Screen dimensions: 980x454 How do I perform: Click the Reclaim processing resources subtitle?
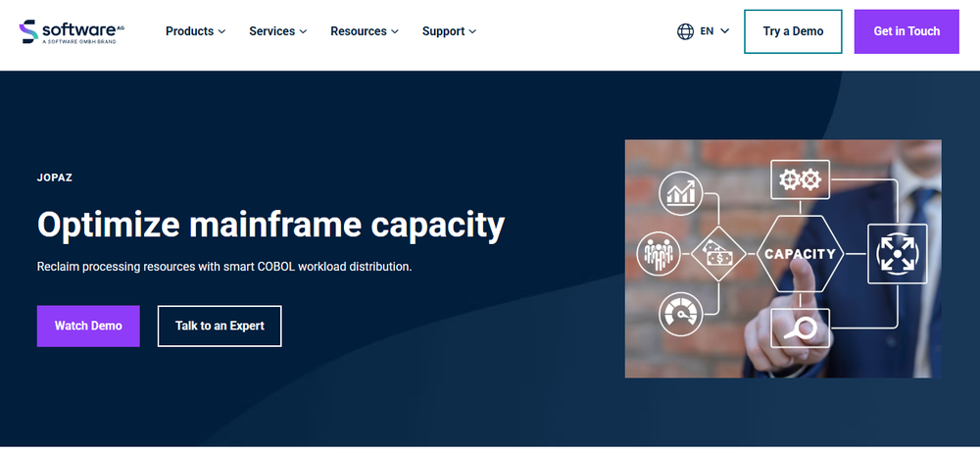(224, 267)
